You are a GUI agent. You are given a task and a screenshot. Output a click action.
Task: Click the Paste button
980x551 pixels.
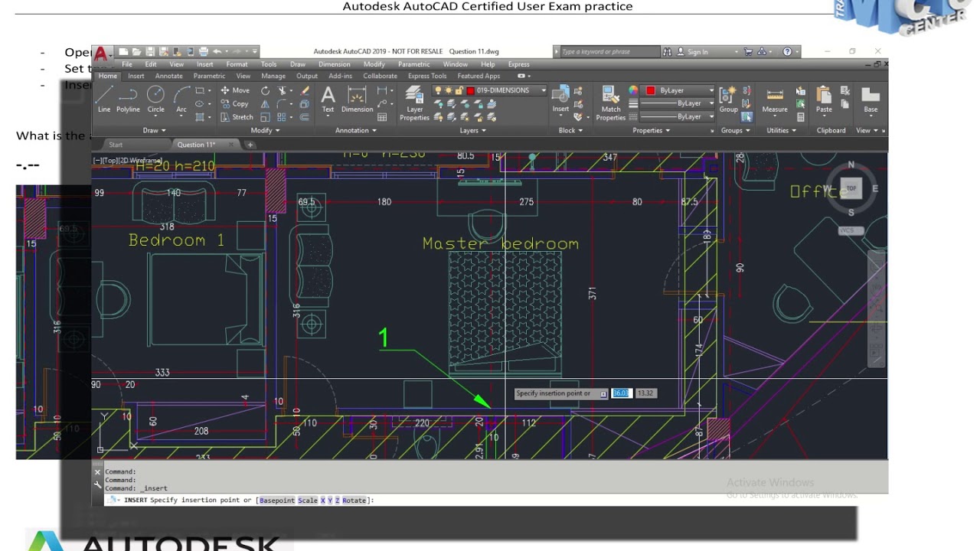tap(824, 99)
